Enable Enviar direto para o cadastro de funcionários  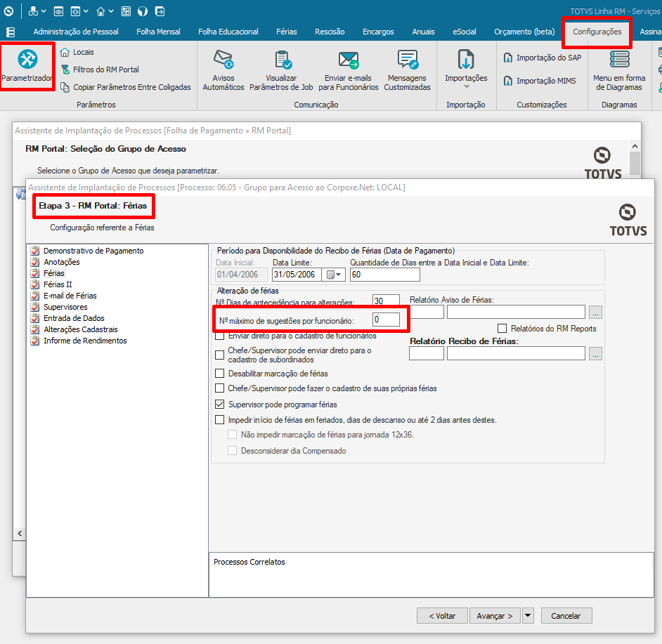click(219, 336)
